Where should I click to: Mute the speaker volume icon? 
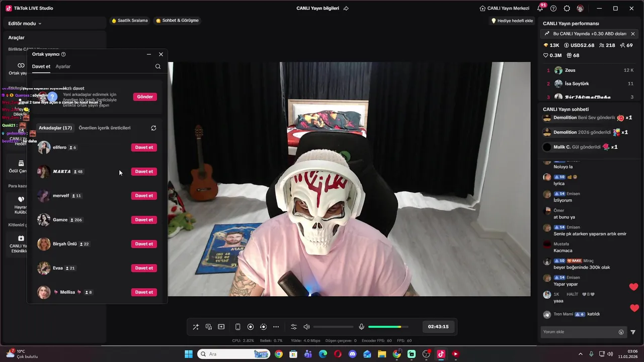pyautogui.click(x=306, y=327)
